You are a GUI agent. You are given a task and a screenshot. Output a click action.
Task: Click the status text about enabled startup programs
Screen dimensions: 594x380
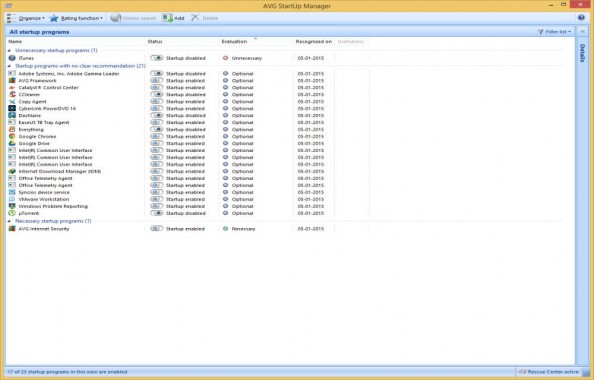(x=67, y=372)
